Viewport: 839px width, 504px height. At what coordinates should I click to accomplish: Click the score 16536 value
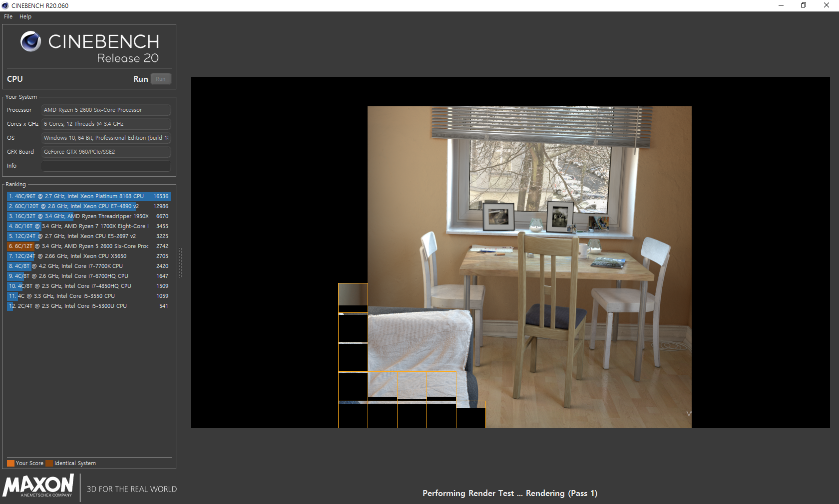[x=161, y=196]
